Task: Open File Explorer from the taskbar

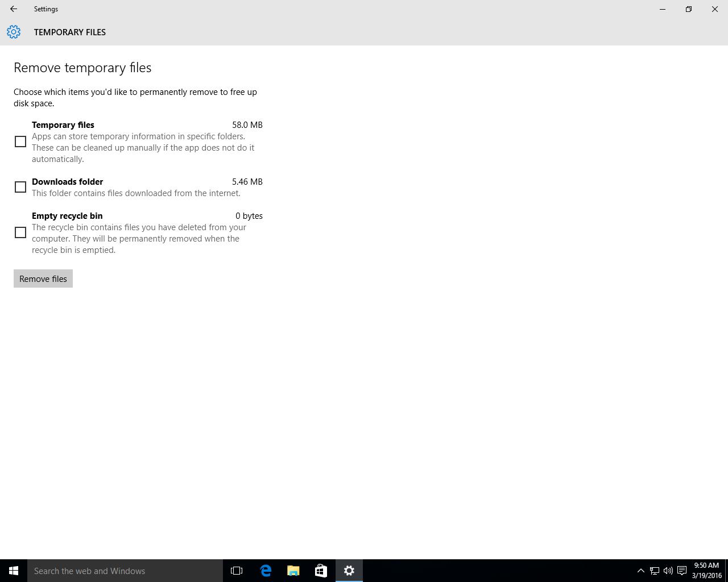Action: 293,571
